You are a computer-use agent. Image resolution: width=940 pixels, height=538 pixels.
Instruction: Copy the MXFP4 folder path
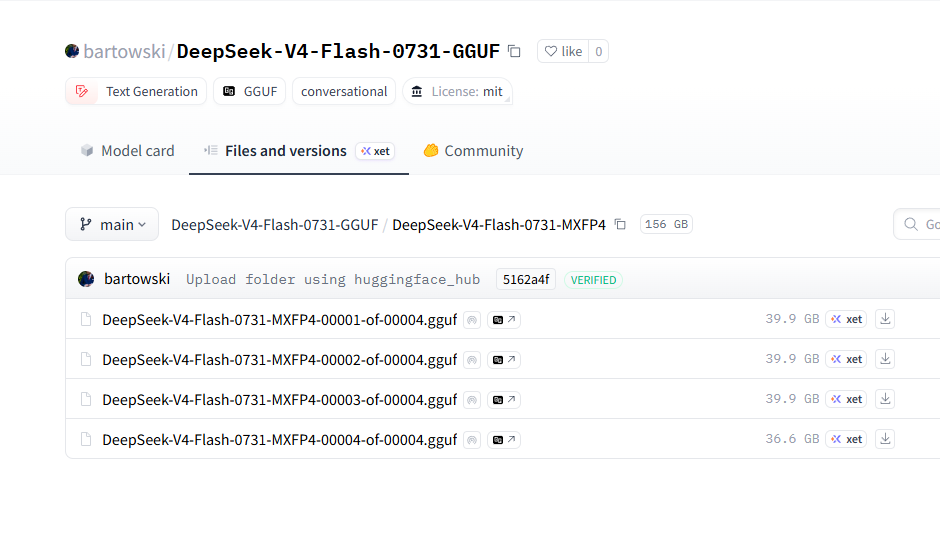pos(620,224)
